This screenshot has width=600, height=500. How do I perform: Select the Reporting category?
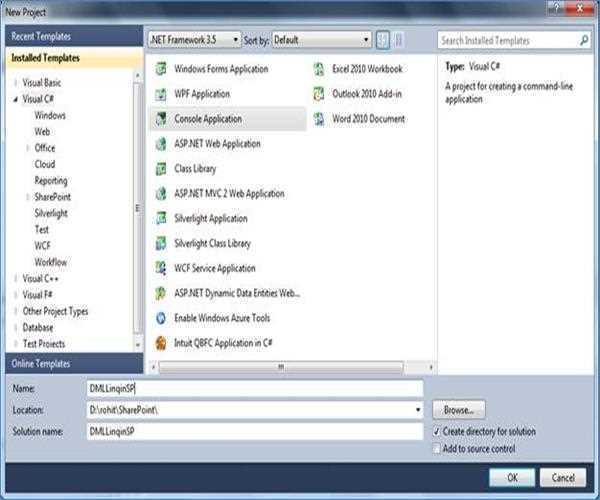pyautogui.click(x=51, y=181)
